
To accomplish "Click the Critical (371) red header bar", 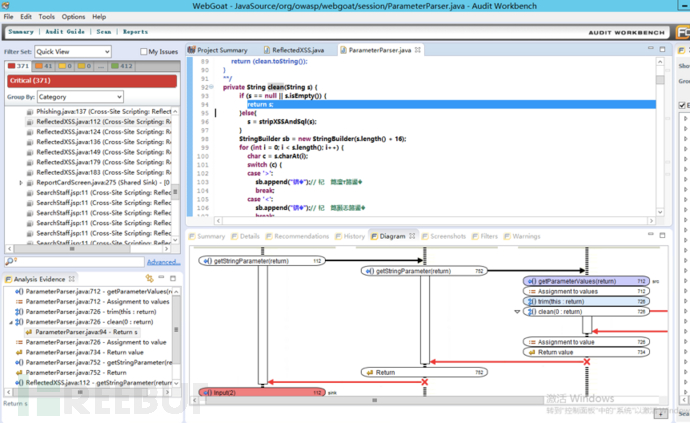I will pyautogui.click(x=90, y=81).
